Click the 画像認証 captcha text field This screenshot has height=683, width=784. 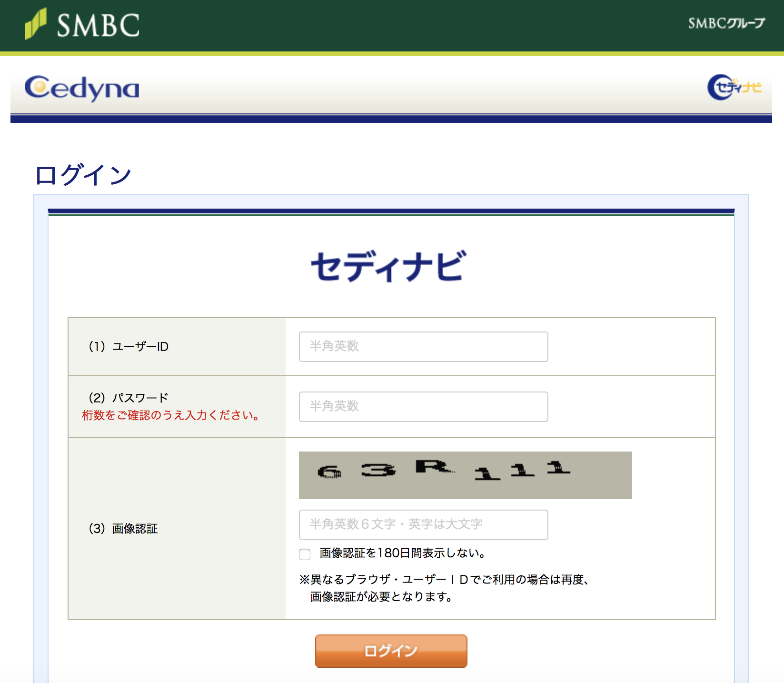(423, 525)
